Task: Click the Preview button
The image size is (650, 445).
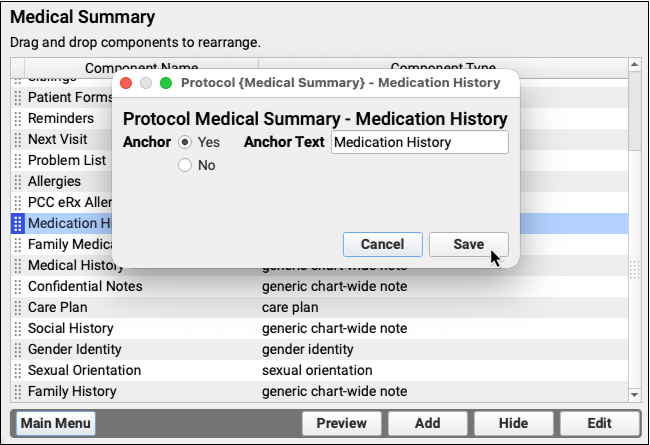Action: pos(341,424)
